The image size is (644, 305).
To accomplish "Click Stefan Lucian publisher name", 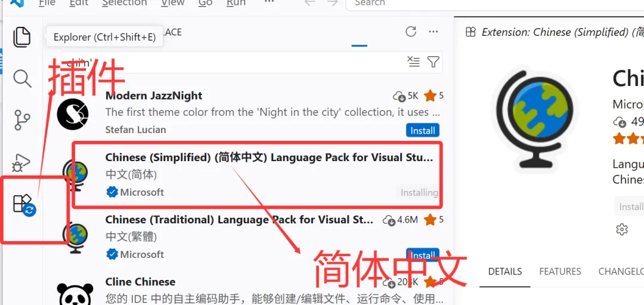I will (135, 130).
